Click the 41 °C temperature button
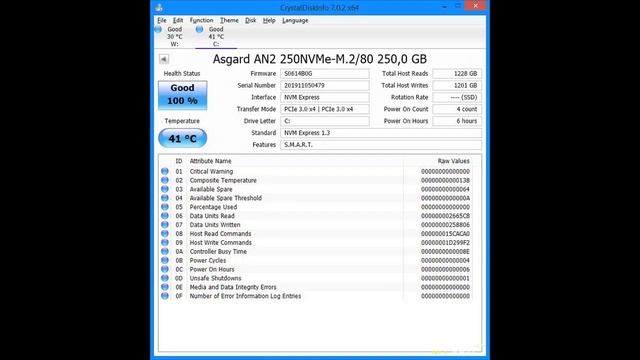640x360 pixels. 182,138
